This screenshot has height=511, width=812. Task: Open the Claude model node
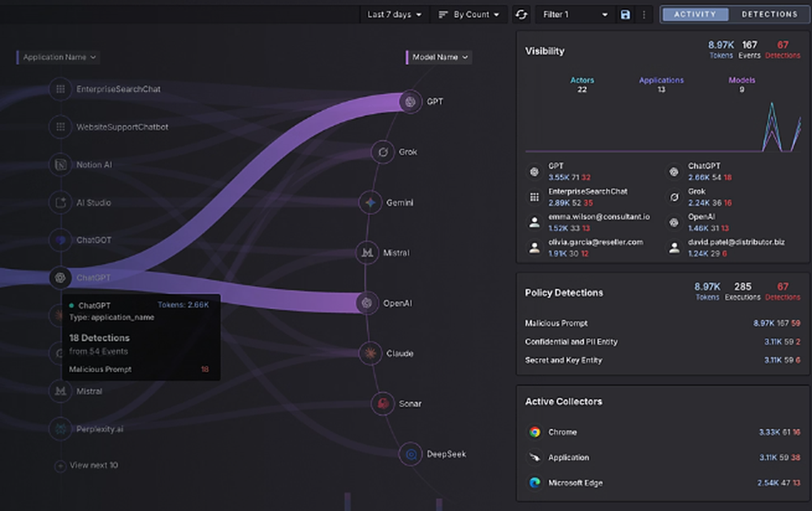(x=372, y=353)
